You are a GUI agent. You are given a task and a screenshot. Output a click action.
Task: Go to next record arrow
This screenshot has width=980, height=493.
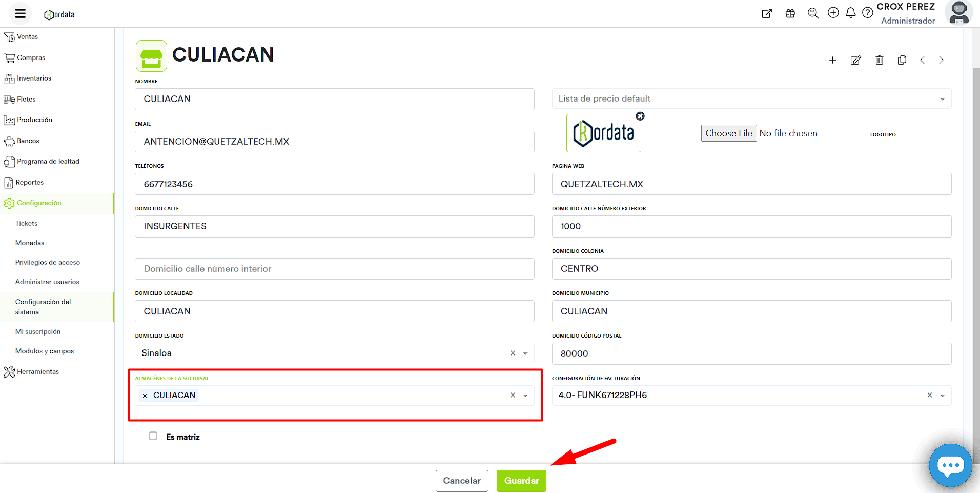point(941,60)
